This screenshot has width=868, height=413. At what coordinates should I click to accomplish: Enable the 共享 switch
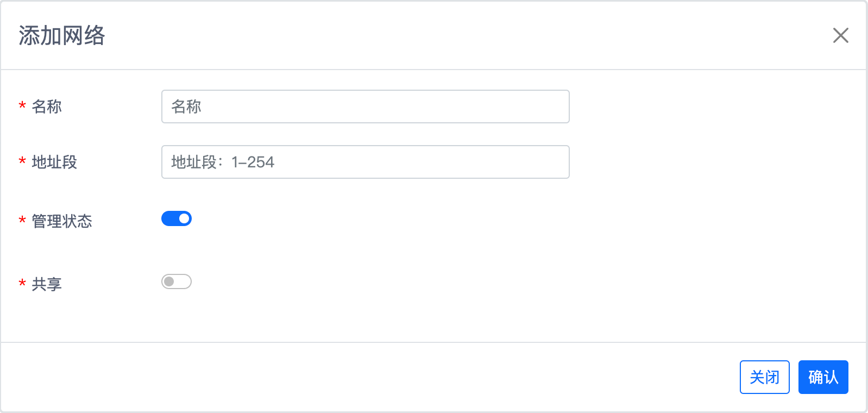(177, 281)
